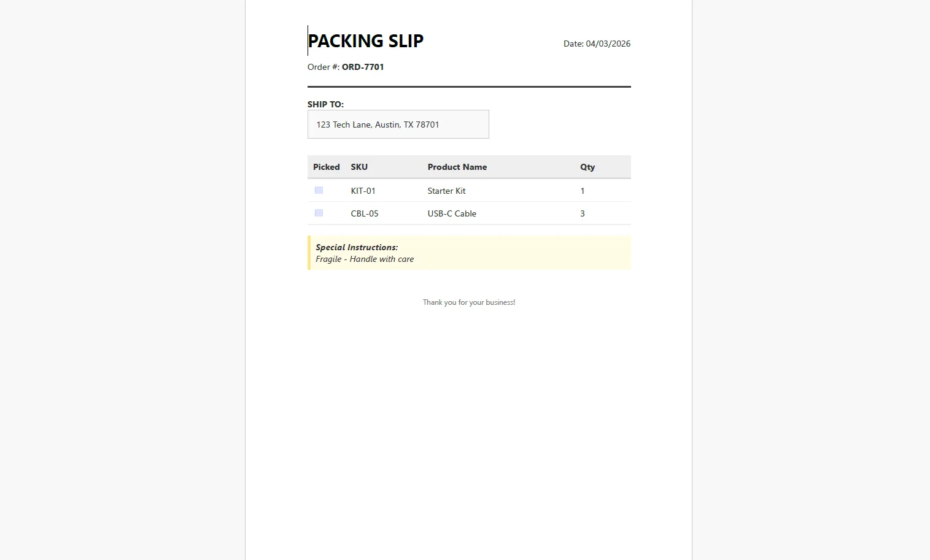Click the Special Instructions heading
The height and width of the screenshot is (560, 930).
click(357, 247)
